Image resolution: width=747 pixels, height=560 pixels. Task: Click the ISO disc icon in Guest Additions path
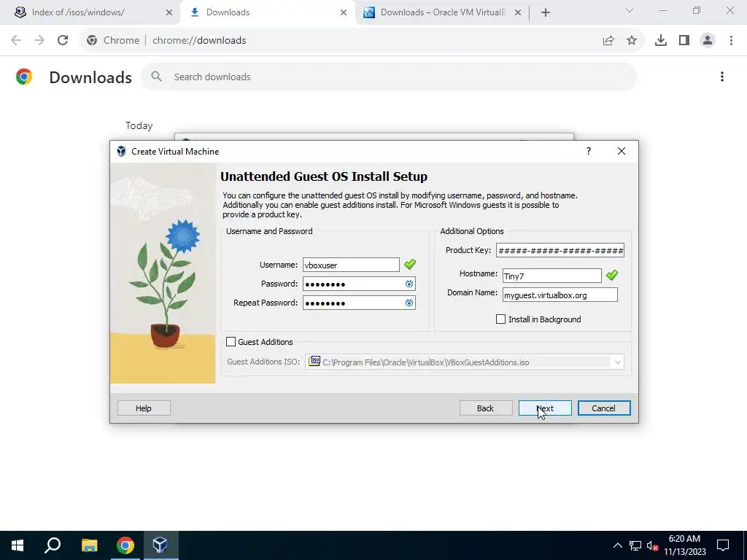click(314, 362)
